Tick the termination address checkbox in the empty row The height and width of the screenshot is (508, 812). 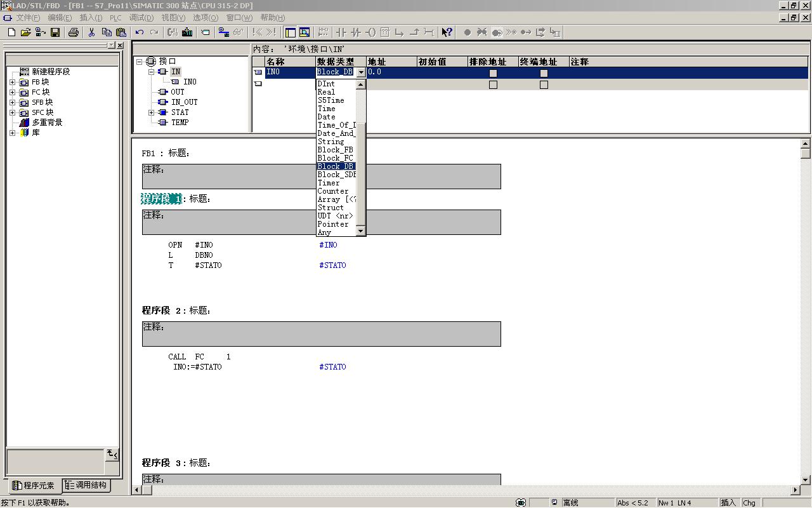click(x=544, y=84)
